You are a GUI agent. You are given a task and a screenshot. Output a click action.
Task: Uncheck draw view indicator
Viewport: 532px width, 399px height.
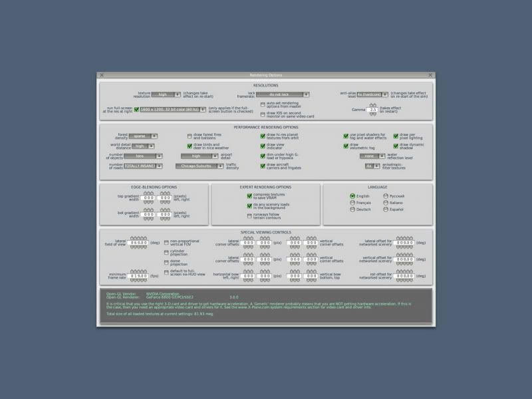[263, 146]
